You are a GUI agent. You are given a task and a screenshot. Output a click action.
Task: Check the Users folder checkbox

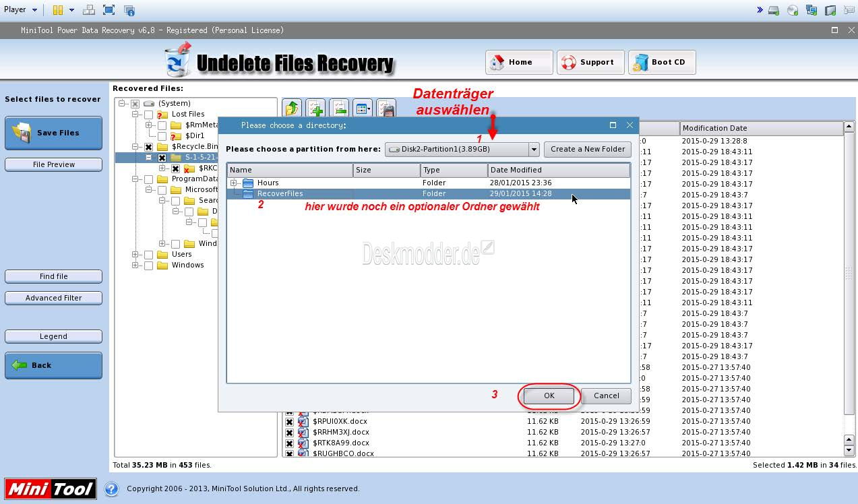[148, 255]
